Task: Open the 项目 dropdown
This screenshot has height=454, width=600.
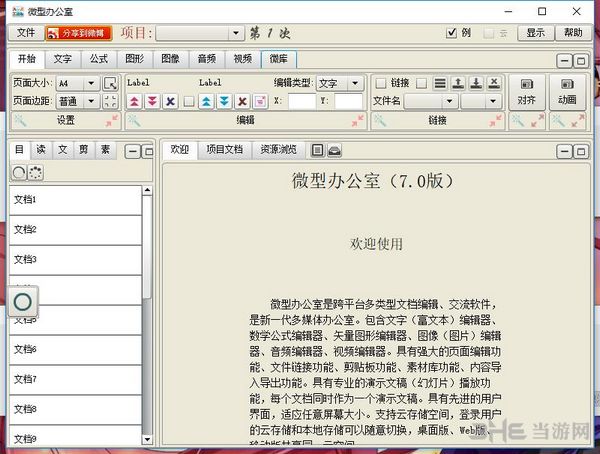Action: pyautogui.click(x=200, y=33)
